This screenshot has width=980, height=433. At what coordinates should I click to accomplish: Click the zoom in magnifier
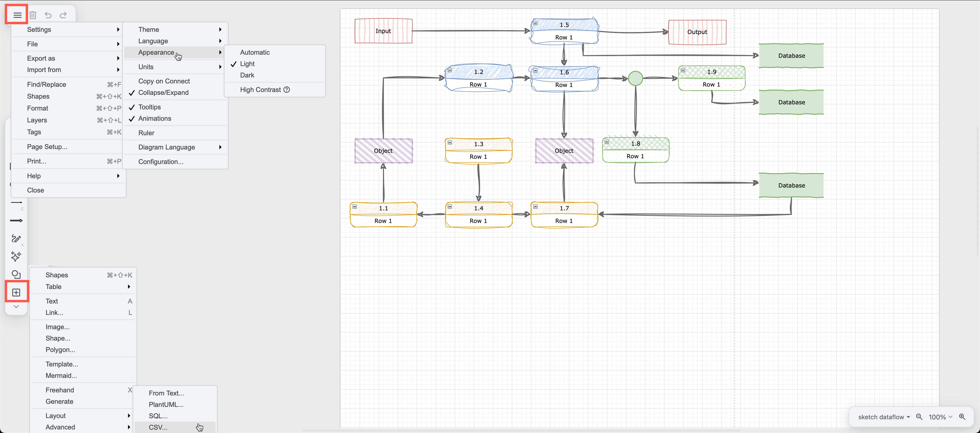(962, 417)
